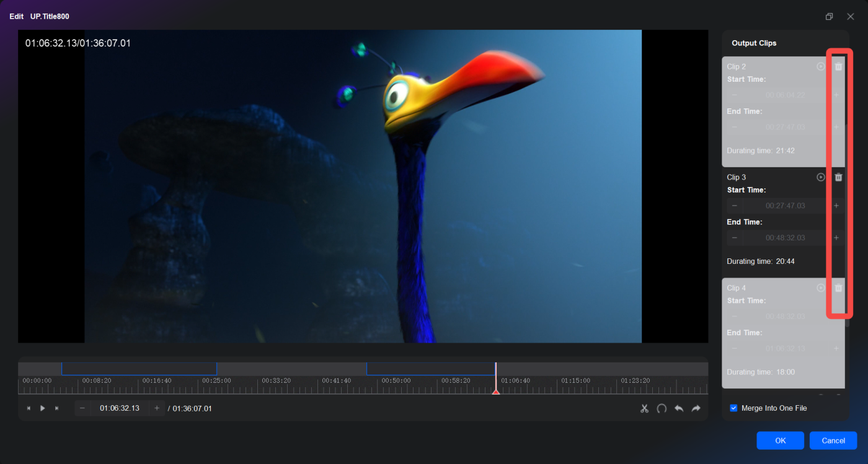
Task: Decrease current playhead time with minus button
Action: [82, 408]
